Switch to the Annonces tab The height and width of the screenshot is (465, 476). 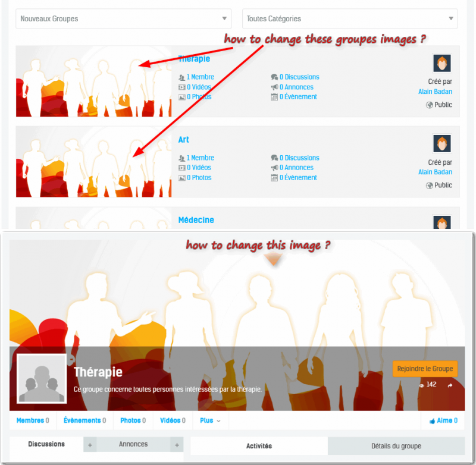[x=133, y=444]
